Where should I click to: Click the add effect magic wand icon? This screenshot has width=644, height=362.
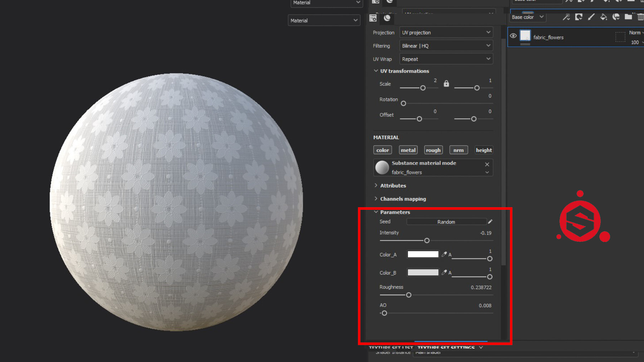(566, 17)
